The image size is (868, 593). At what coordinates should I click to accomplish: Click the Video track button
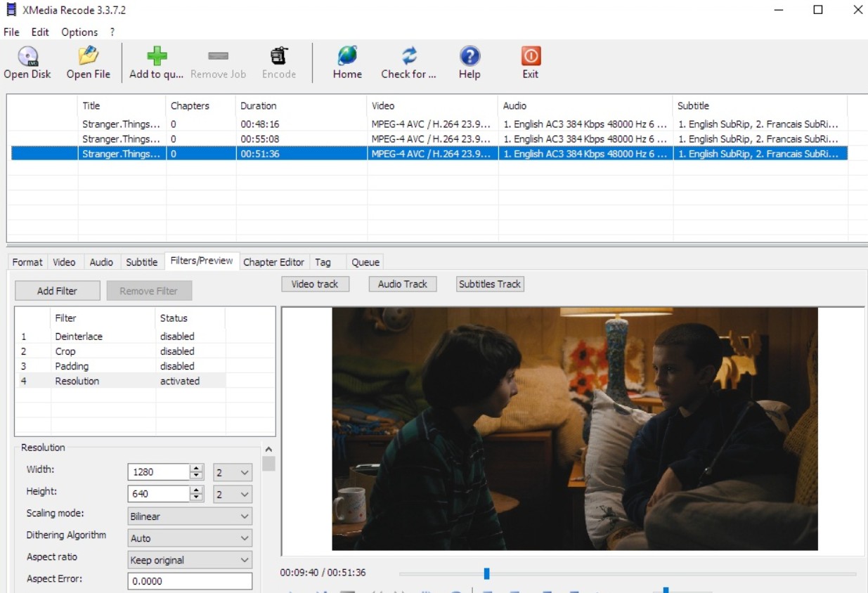[x=315, y=284]
